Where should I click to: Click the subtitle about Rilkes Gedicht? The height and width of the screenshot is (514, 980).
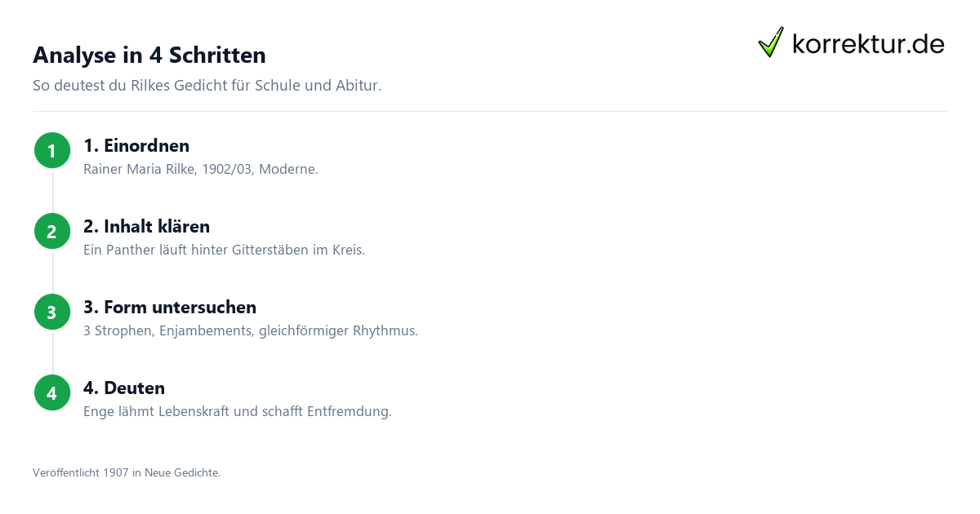click(207, 85)
